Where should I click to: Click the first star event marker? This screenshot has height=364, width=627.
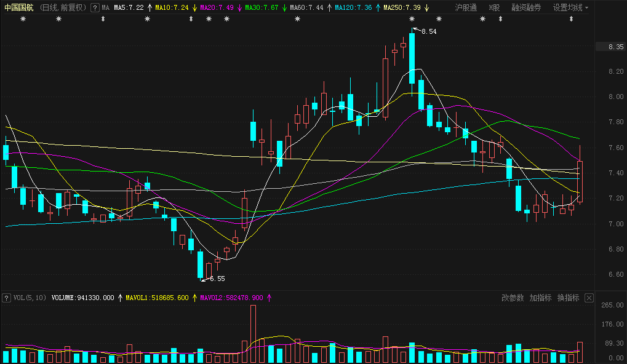click(23, 19)
